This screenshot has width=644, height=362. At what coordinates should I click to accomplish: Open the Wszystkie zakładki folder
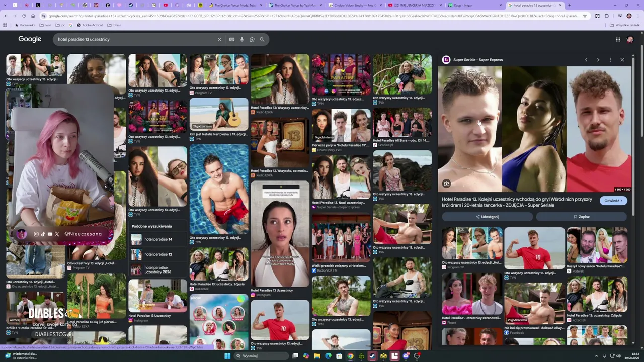625,25
